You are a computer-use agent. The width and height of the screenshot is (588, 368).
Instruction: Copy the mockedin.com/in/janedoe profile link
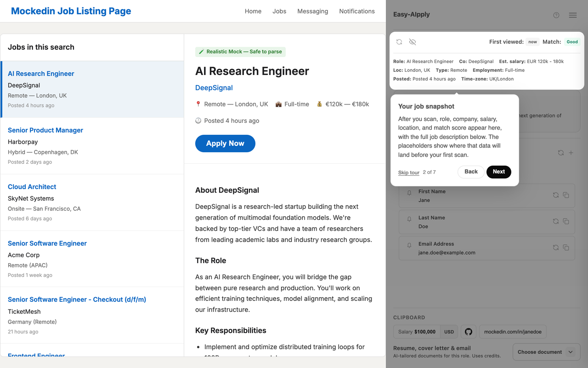click(513, 332)
